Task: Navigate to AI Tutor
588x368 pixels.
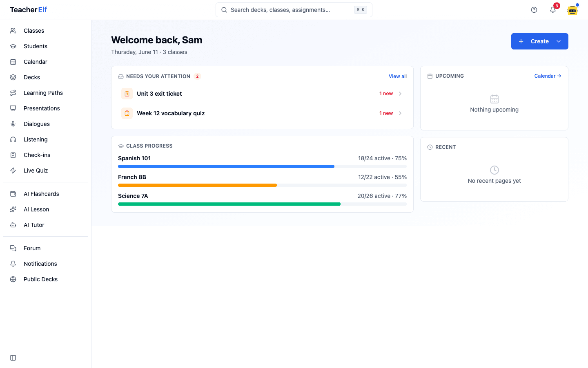Action: point(46,225)
